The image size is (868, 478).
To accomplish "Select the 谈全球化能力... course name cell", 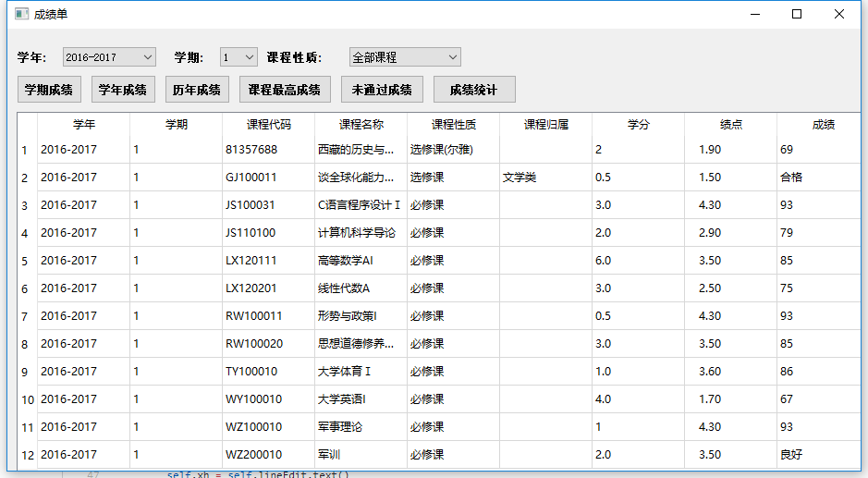I will pos(361,178).
